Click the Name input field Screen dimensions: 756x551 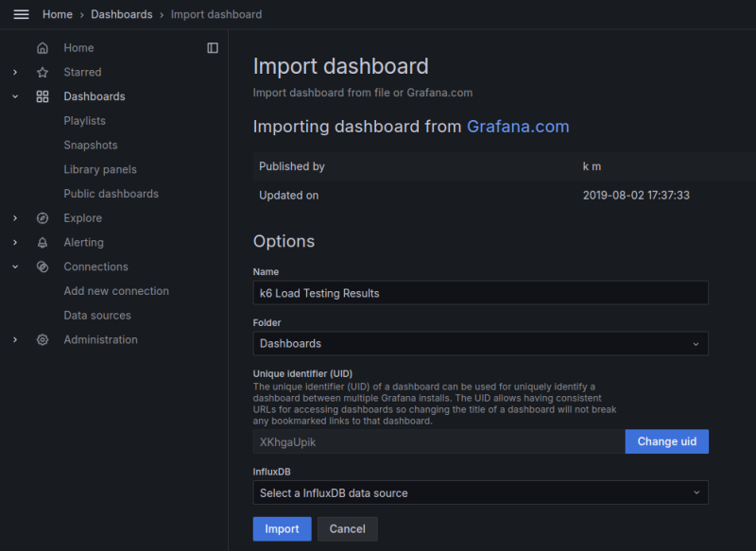(x=480, y=293)
